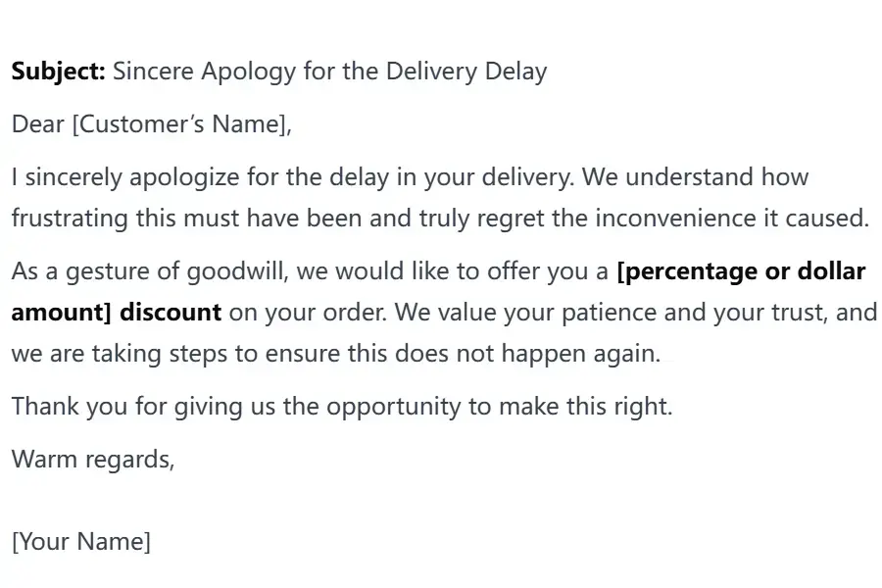Click the bold "[percentage or dollar" placeholder text
Viewport: 882px width, 588px height.
pyautogui.click(x=741, y=271)
